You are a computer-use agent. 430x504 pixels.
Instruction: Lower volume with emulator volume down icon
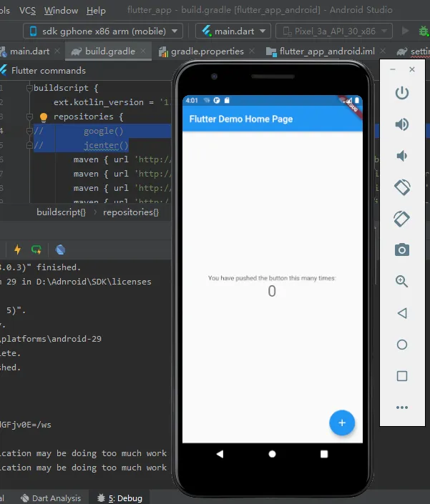tap(401, 156)
